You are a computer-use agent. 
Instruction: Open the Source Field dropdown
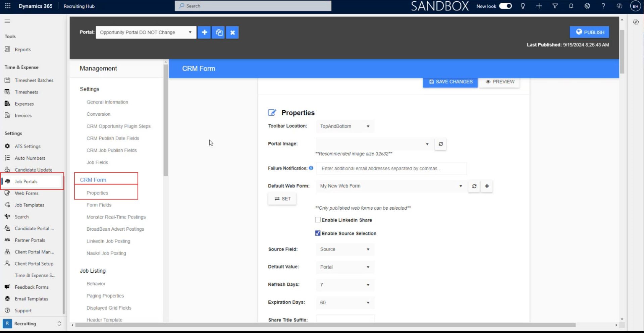[345, 249]
